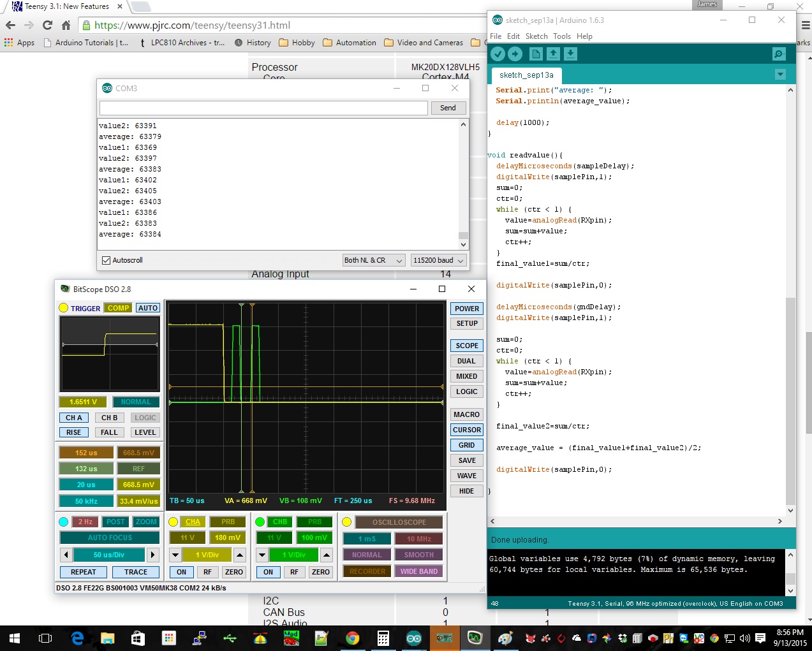Click the Save sketch down-arrow icon

pyautogui.click(x=570, y=54)
